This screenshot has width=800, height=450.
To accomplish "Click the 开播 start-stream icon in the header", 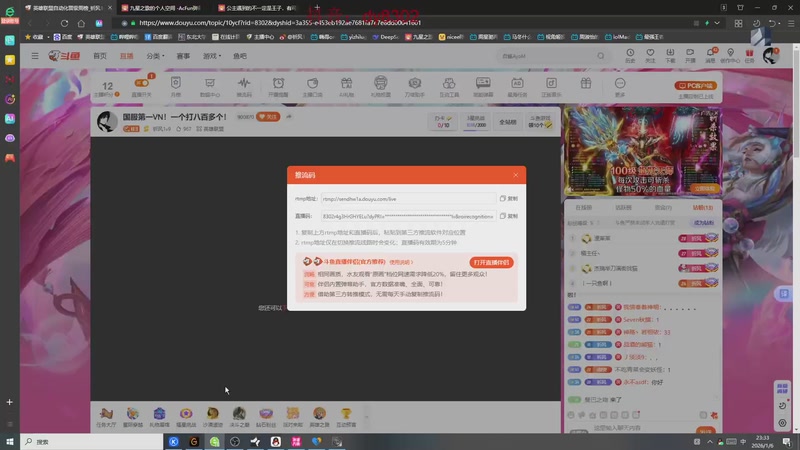I will (690, 56).
